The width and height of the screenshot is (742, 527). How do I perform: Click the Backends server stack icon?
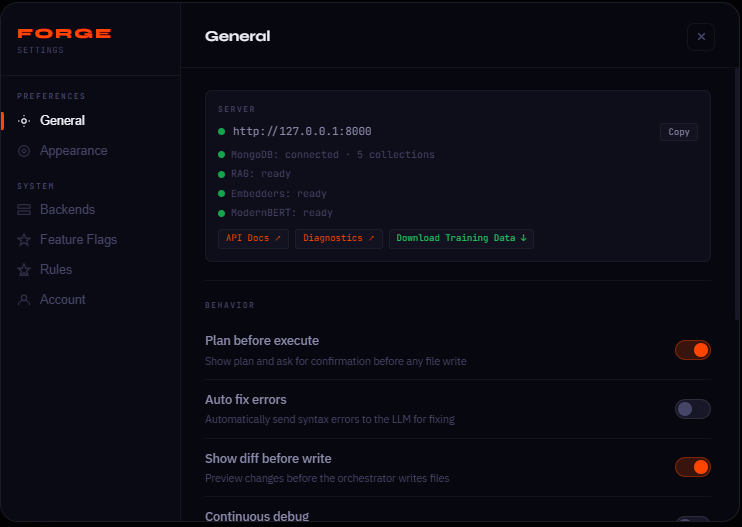[24, 210]
